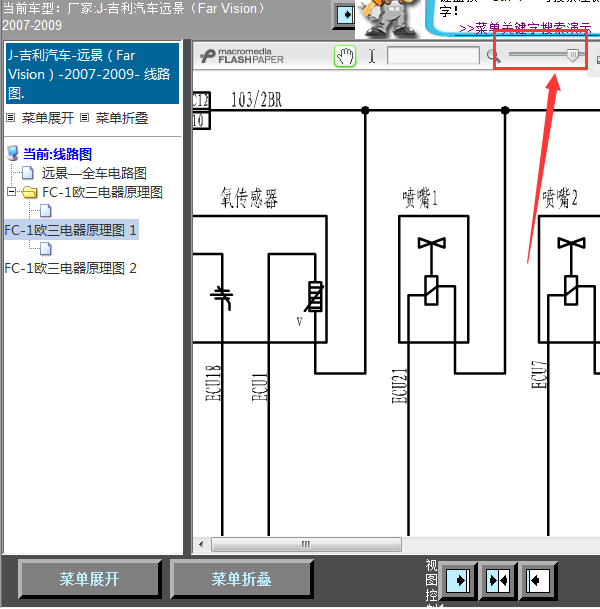Click the magnifier zoom icon
This screenshot has height=609, width=600.
[493, 56]
